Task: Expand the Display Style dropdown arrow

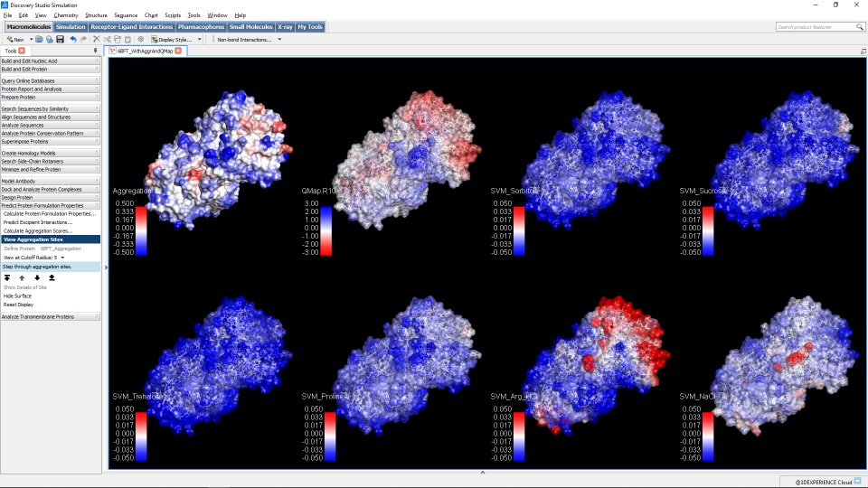Action: 199,39
